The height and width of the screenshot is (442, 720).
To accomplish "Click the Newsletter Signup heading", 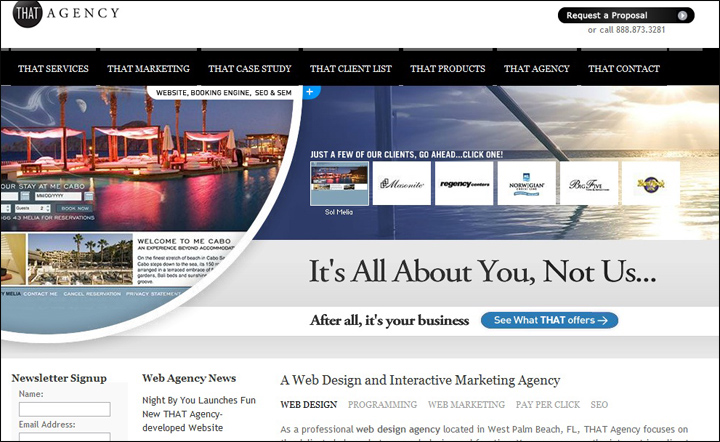I will 59,378.
